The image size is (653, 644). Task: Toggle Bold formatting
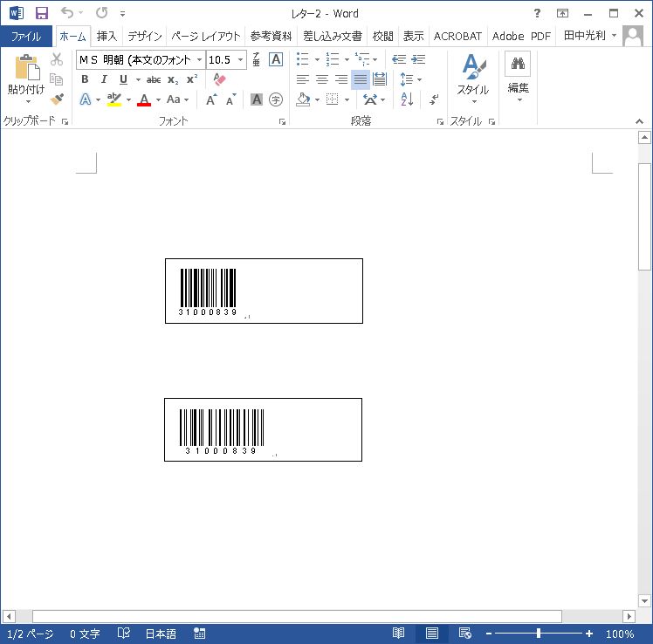click(x=85, y=79)
